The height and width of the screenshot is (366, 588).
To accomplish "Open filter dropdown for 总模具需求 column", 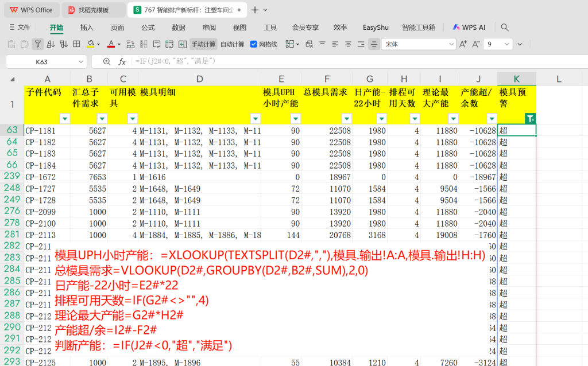I will [347, 119].
